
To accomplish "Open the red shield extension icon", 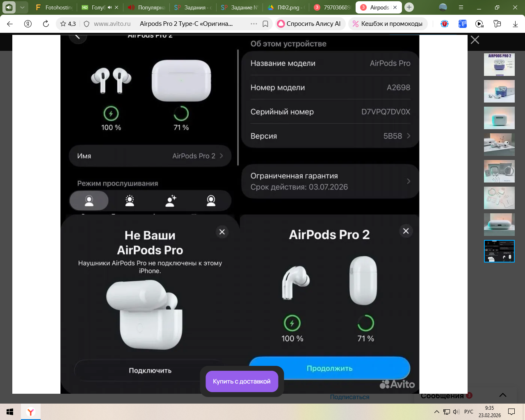I will point(445,24).
